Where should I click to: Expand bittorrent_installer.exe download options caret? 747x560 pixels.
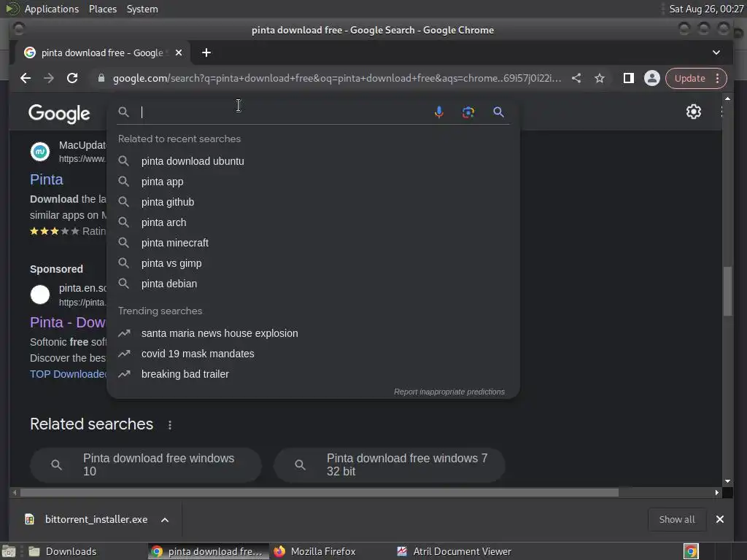(x=165, y=519)
